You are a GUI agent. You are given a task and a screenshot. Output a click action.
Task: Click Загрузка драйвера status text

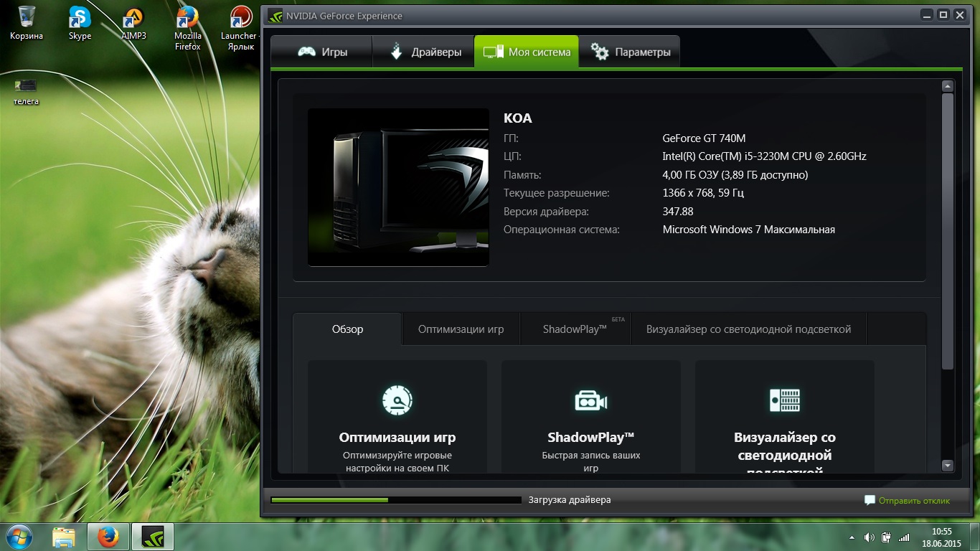click(x=570, y=500)
